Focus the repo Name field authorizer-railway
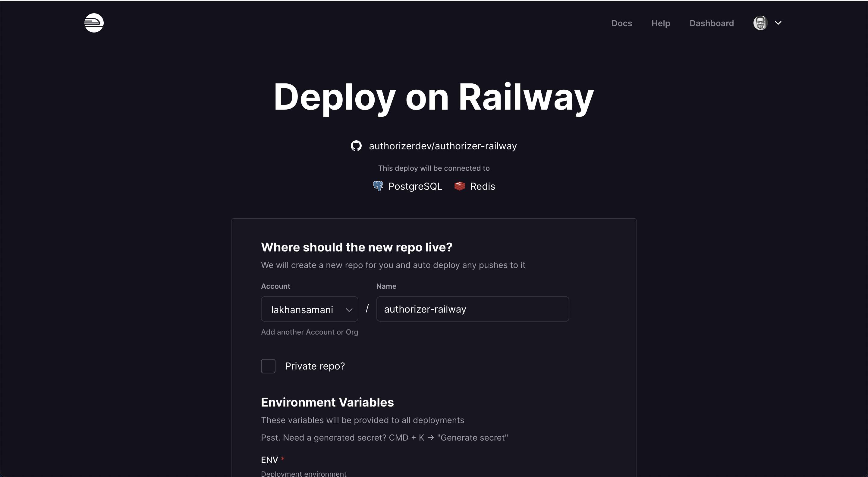Screen dimensions: 868x477 (472, 309)
